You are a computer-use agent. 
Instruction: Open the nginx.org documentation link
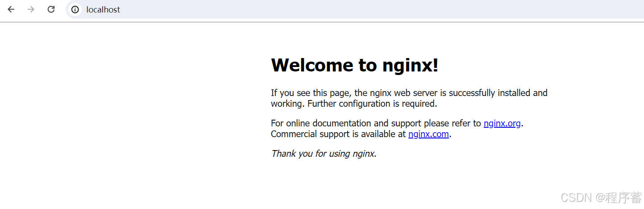tap(502, 123)
